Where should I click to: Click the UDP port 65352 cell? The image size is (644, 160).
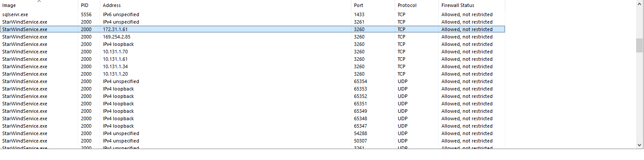point(360,96)
